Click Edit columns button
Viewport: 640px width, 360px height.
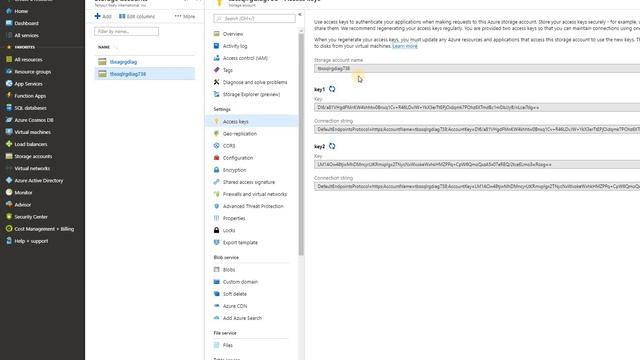tap(137, 16)
